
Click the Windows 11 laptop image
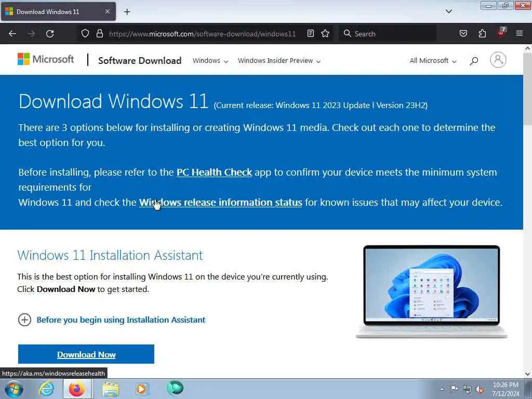(x=432, y=292)
